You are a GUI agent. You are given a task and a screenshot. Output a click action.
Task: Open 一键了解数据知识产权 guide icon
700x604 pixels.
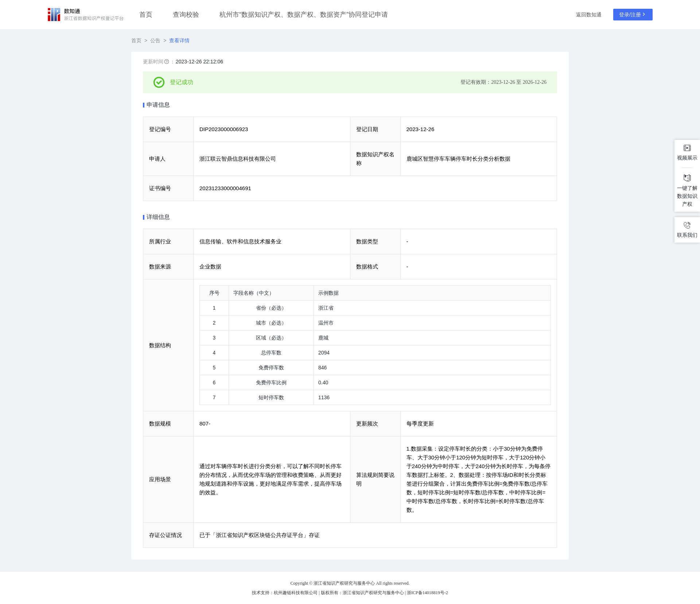(x=687, y=178)
